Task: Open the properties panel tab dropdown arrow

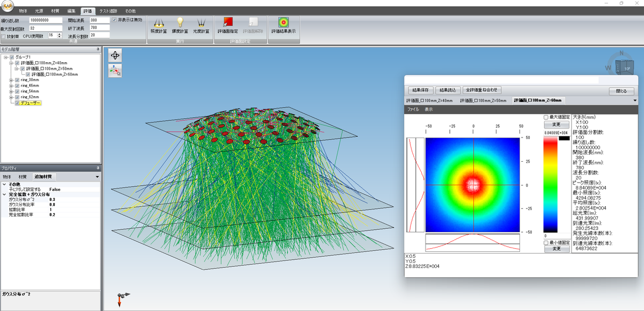Action: click(x=97, y=177)
